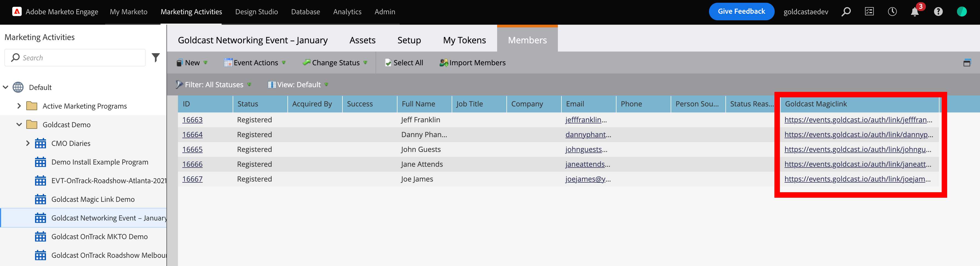Select Goldcast Networking Event – January tree item
The width and height of the screenshot is (980, 266).
click(84, 218)
